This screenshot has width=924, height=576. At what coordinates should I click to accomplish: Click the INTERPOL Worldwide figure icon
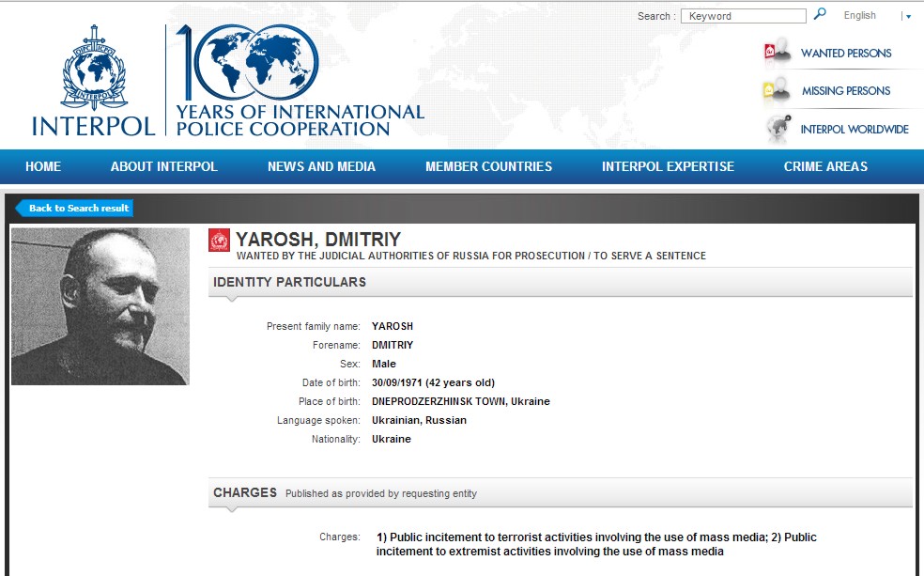click(x=778, y=129)
